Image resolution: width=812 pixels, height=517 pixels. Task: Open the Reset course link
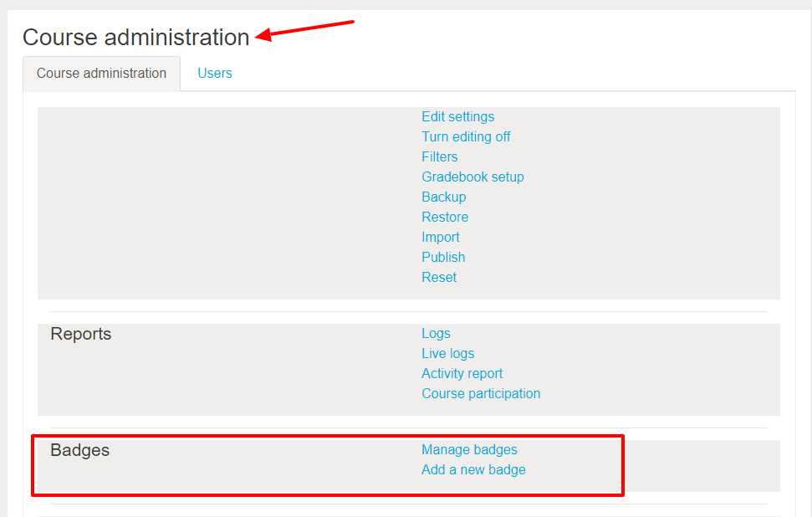(439, 277)
